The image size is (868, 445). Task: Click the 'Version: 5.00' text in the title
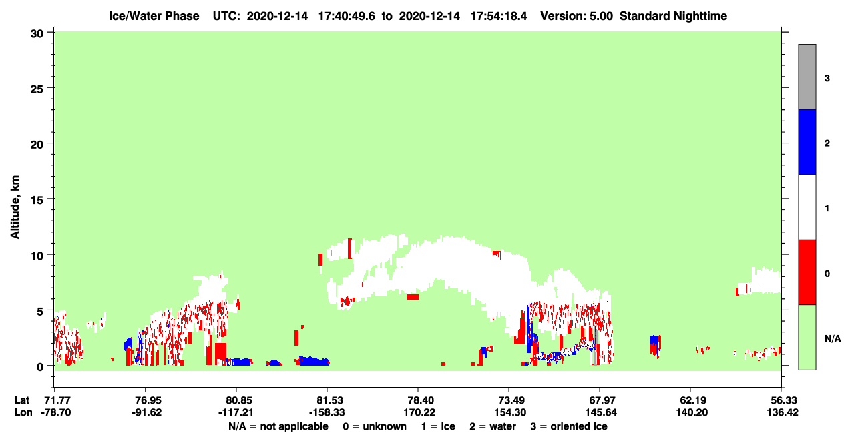(576, 16)
